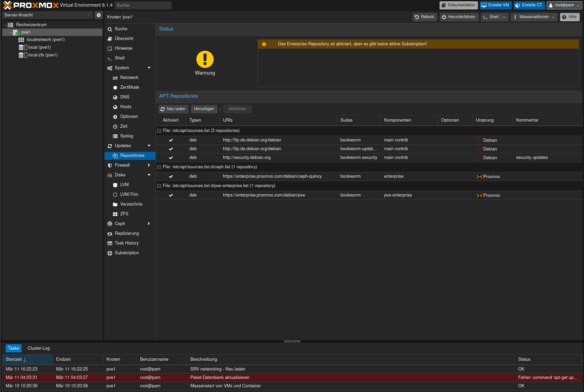The width and height of the screenshot is (584, 392).
Task: Switch to the Cluster-Log tab
Action: (39, 348)
